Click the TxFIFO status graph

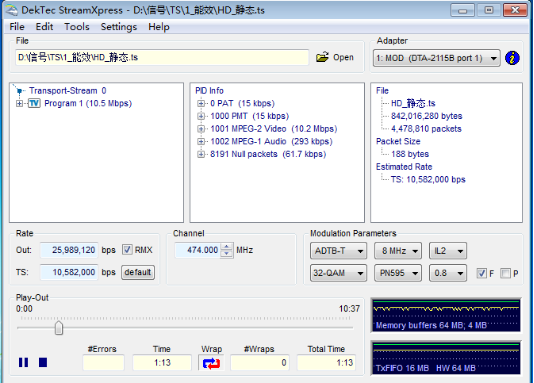446,358
